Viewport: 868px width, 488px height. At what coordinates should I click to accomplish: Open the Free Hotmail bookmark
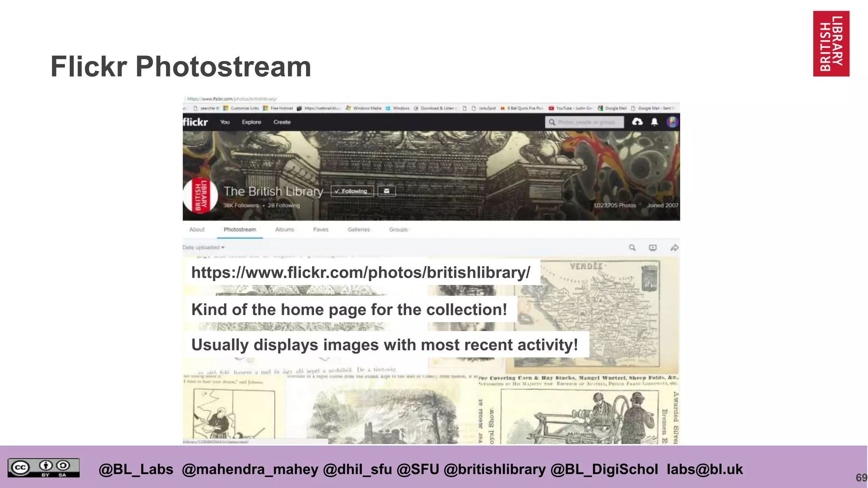pos(278,108)
